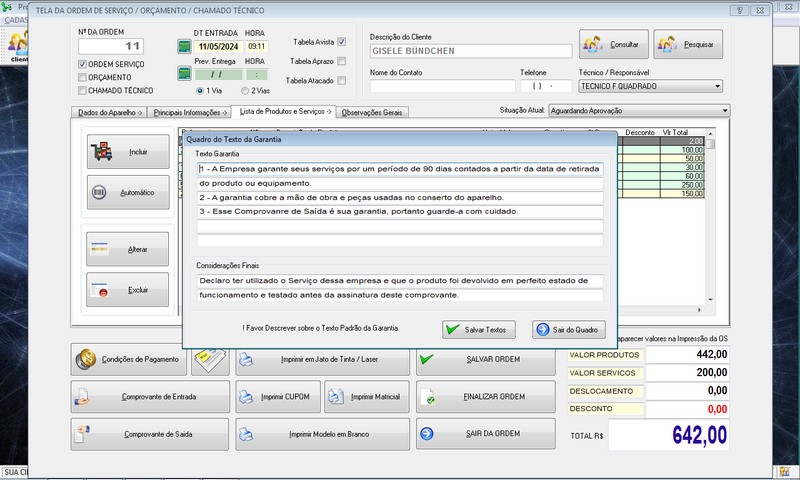Image resolution: width=800 pixels, height=480 pixels.
Task: Toggle Tabela Avista checkbox
Action: point(342,42)
